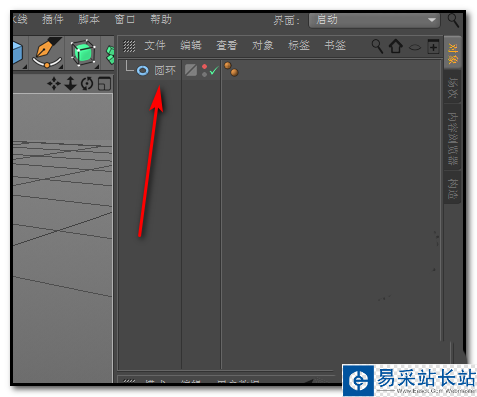Click the viewport zoom camera icon
The height and width of the screenshot is (397, 477).
(x=70, y=83)
